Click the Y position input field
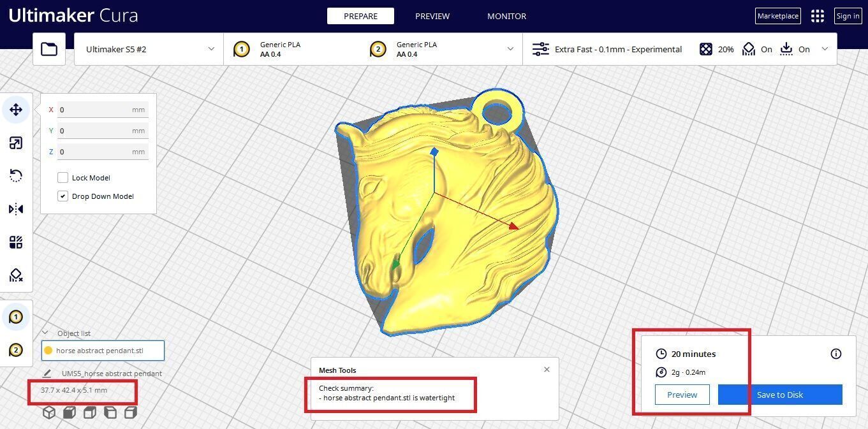This screenshot has width=868, height=429. (103, 131)
